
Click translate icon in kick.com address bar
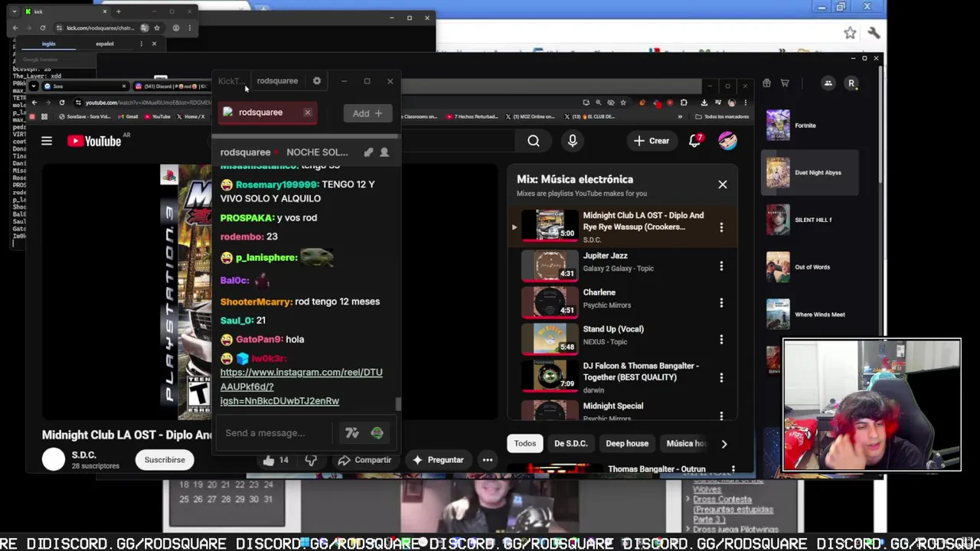[x=145, y=28]
